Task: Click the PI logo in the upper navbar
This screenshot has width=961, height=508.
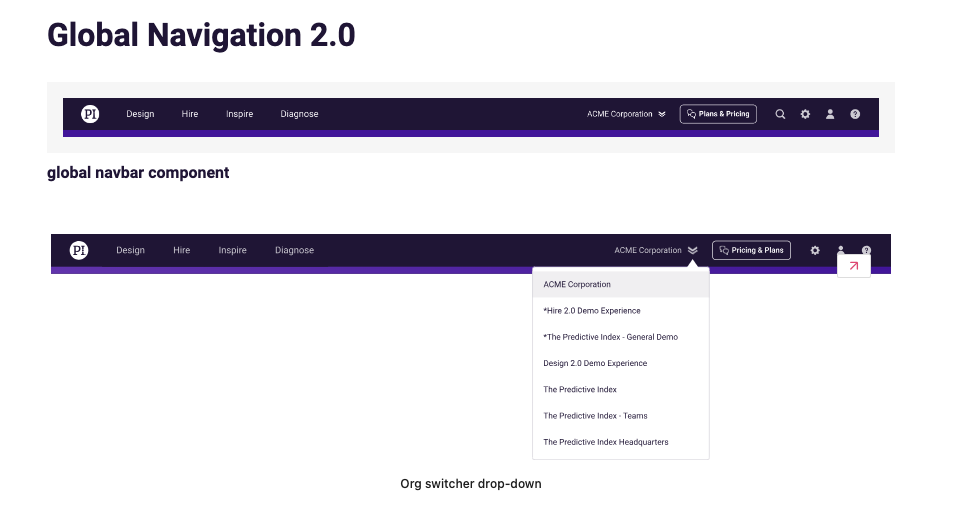Action: [x=90, y=114]
